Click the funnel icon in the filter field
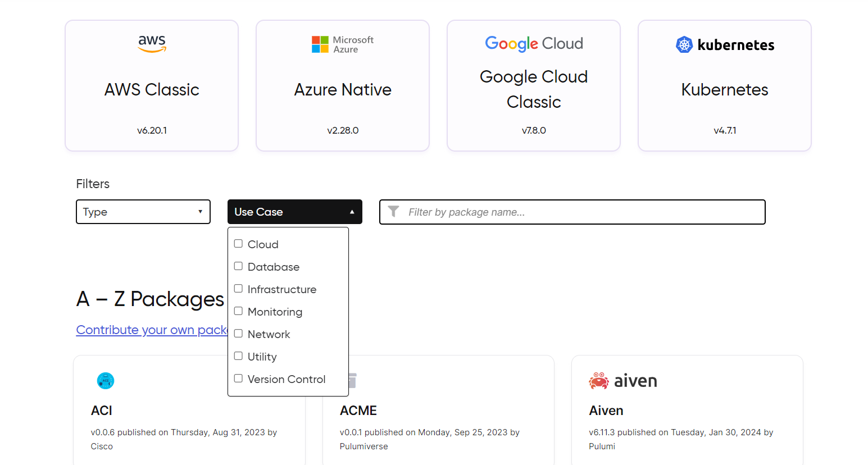This screenshot has width=868, height=465. tap(393, 212)
